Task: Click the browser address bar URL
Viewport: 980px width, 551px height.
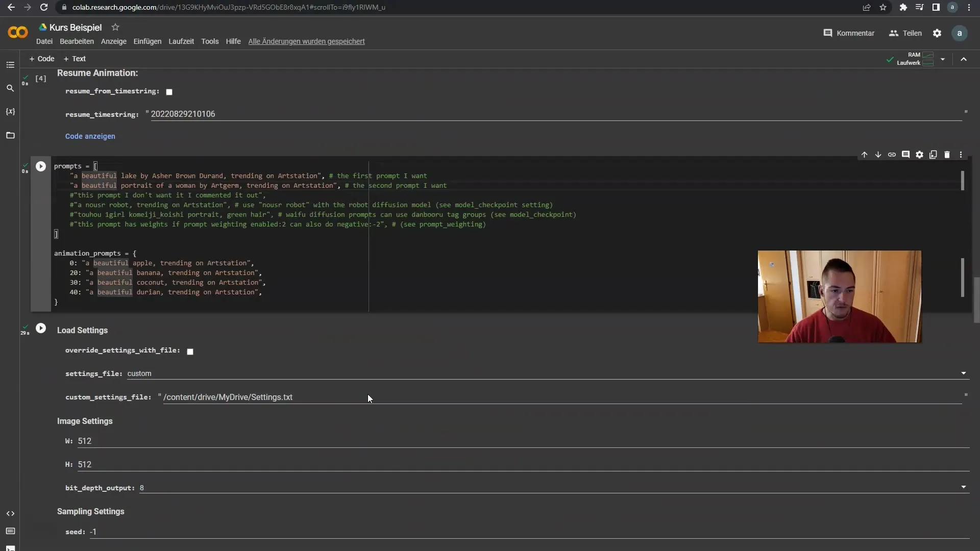Action: coord(229,7)
